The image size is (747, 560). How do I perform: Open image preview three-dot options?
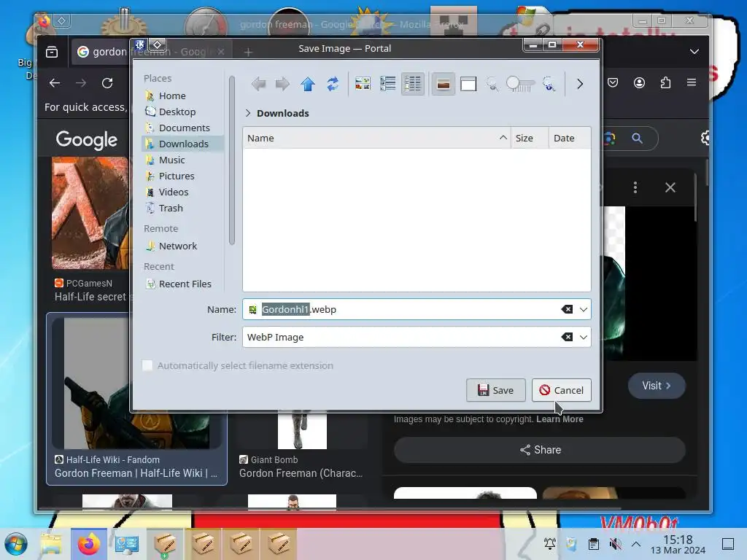[635, 187]
